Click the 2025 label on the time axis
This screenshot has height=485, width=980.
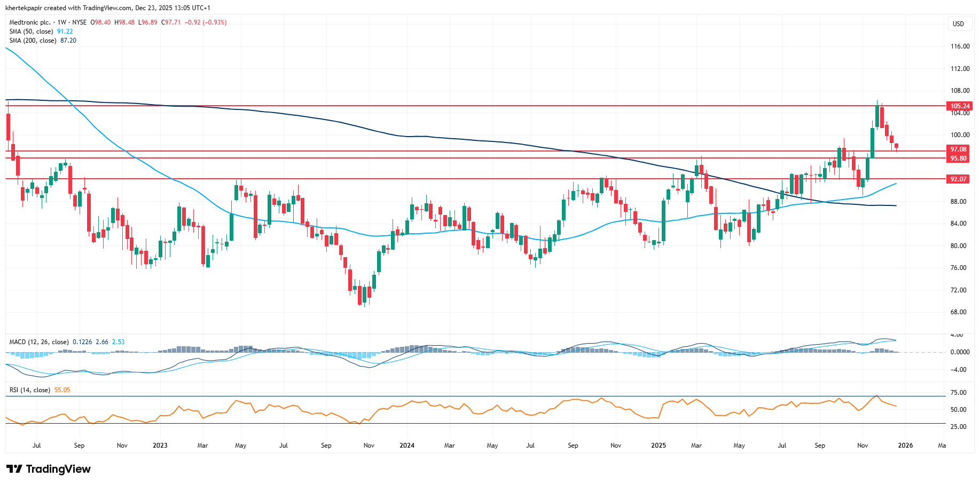coord(658,446)
